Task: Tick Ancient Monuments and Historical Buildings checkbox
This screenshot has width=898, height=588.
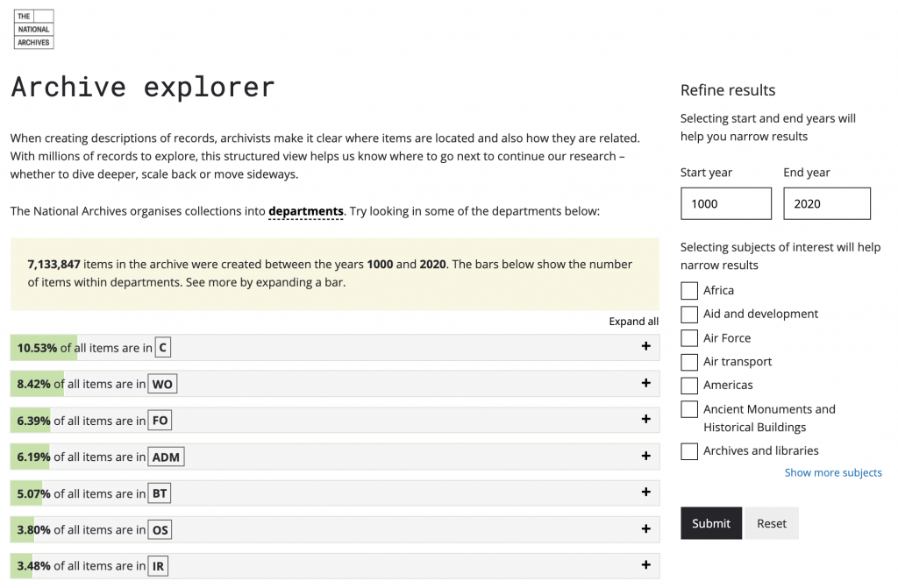Action: coord(689,409)
